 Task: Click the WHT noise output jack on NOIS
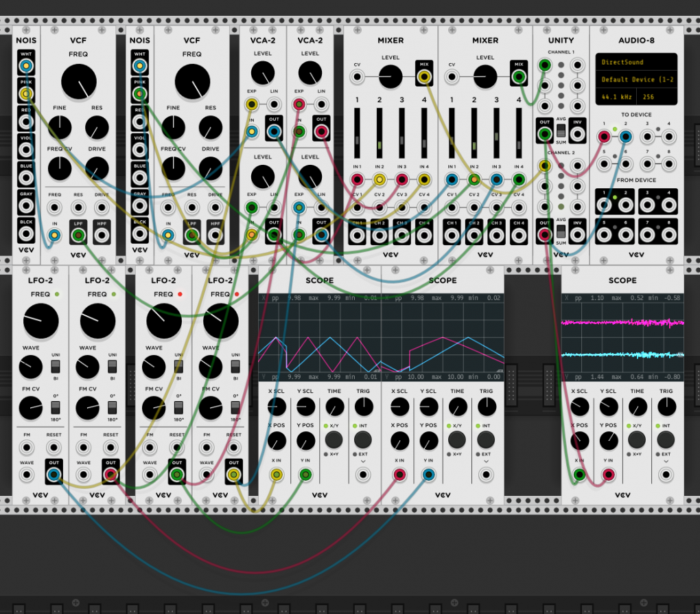[x=26, y=65]
